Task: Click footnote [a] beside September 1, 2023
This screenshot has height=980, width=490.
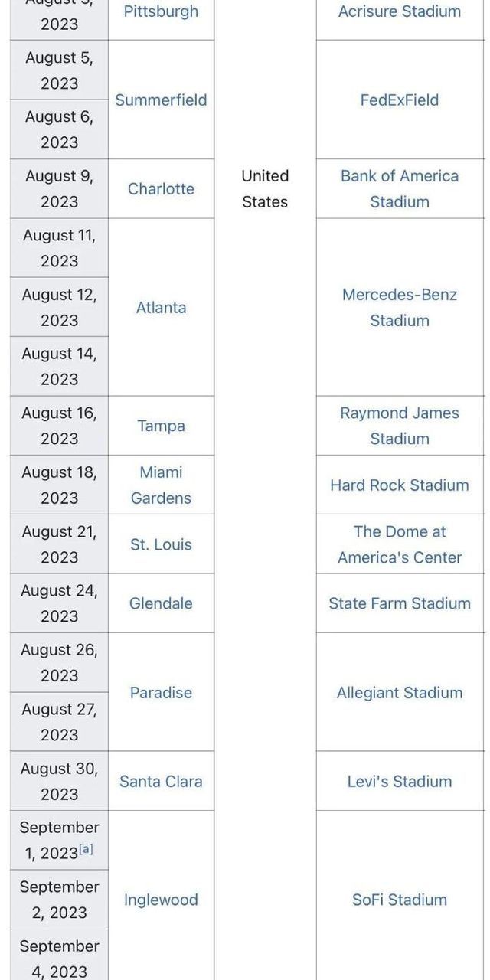Action: point(87,849)
